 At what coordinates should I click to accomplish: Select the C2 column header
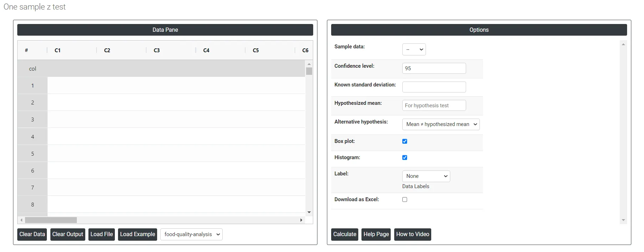point(122,50)
